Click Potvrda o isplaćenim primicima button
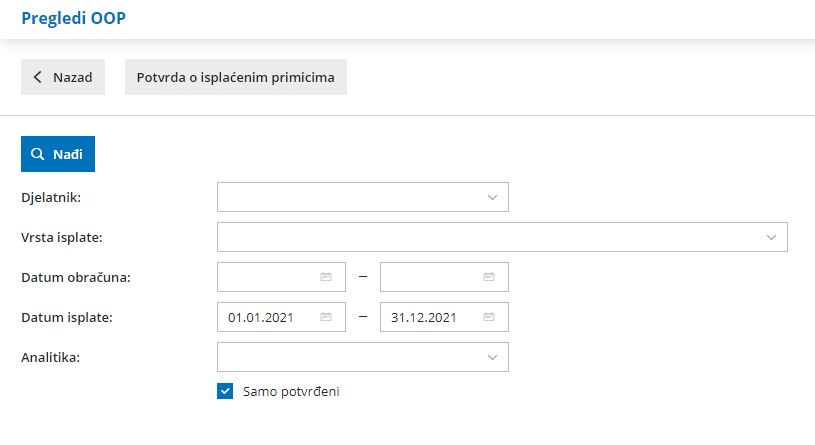 click(x=236, y=77)
